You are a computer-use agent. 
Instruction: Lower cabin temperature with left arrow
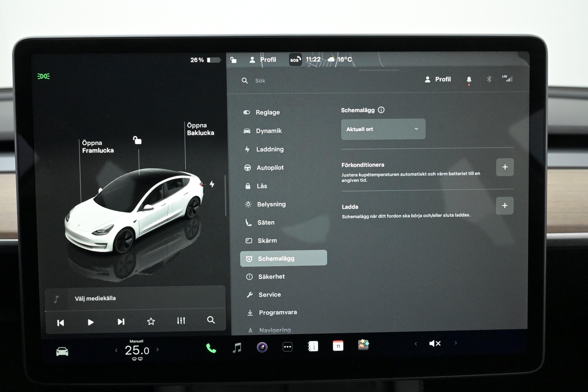coord(116,351)
